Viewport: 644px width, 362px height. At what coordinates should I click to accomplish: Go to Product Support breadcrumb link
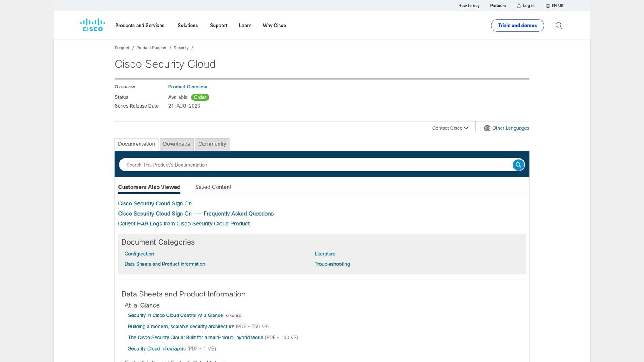coord(151,48)
